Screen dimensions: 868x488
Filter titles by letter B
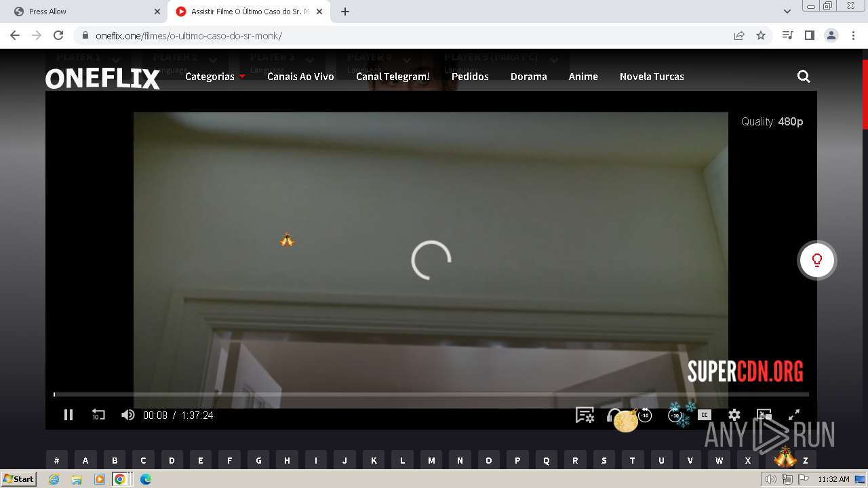pyautogui.click(x=115, y=460)
